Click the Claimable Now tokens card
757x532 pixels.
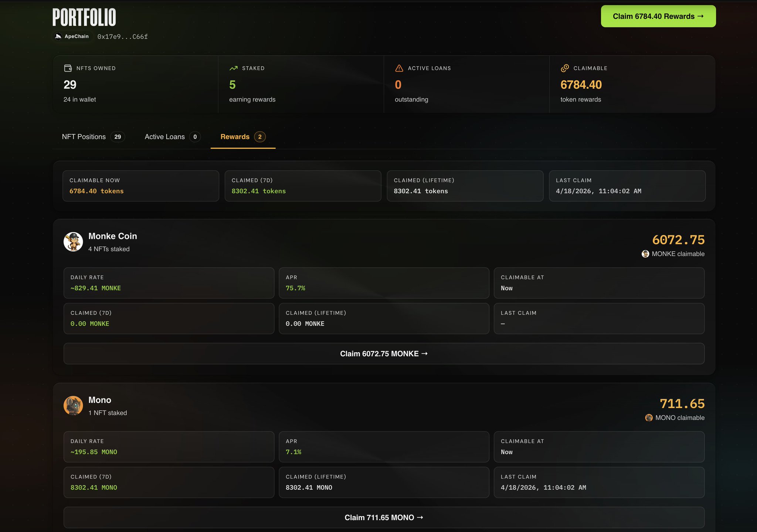(x=141, y=186)
